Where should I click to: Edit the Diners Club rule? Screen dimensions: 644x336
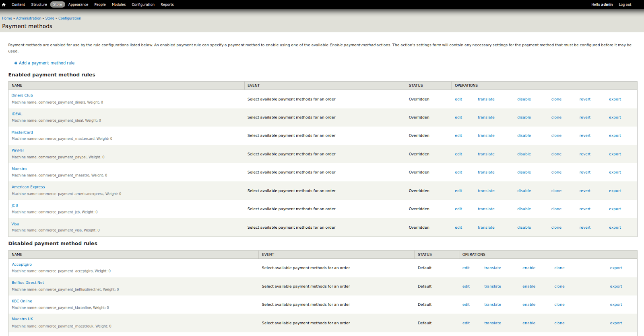point(458,99)
